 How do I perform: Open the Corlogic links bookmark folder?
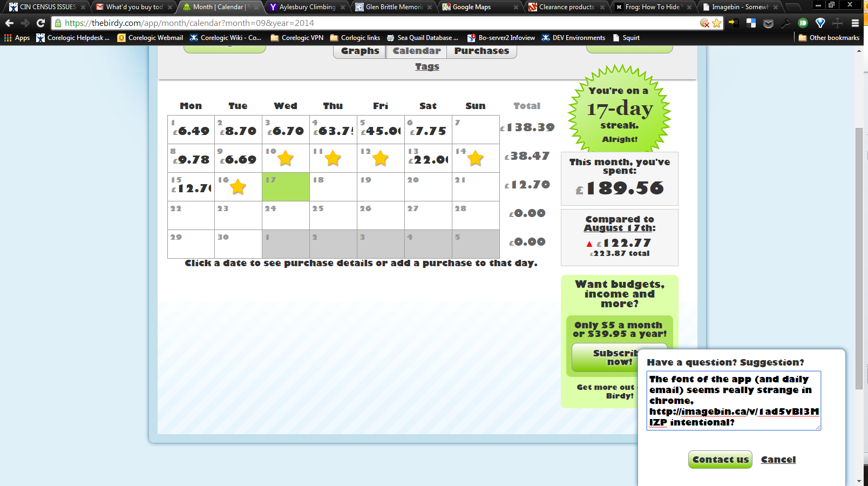tap(355, 38)
